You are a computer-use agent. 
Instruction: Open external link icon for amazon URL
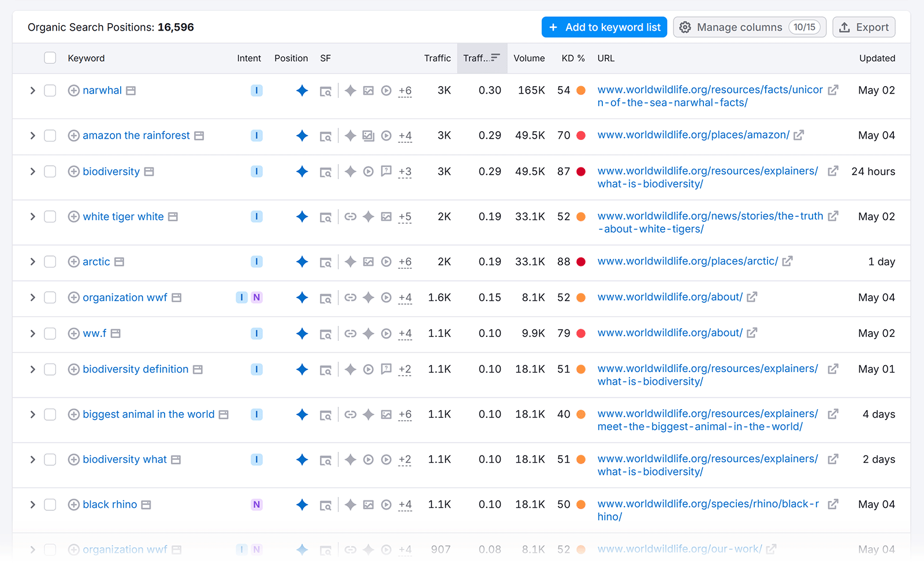coord(799,135)
